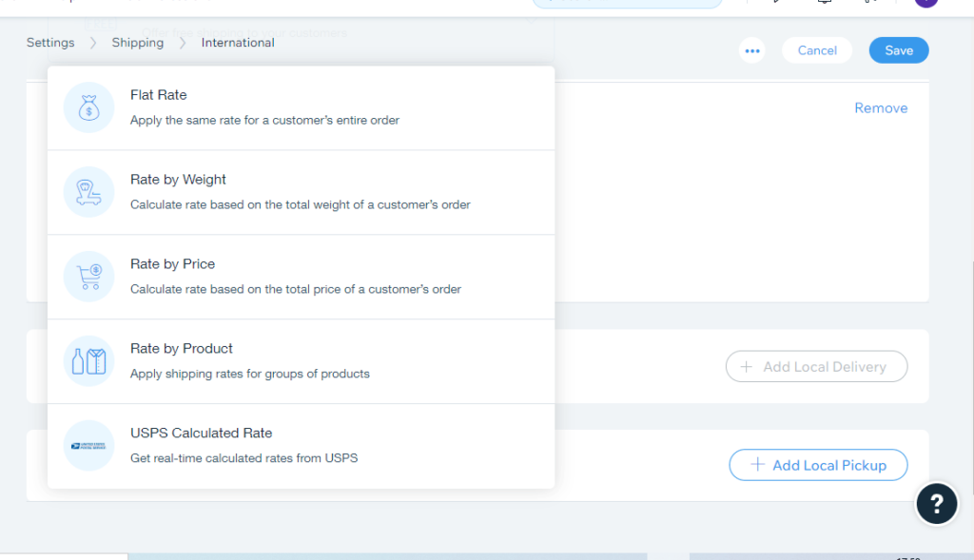Click the Save button
This screenshot has width=974, height=560.
[x=898, y=50]
